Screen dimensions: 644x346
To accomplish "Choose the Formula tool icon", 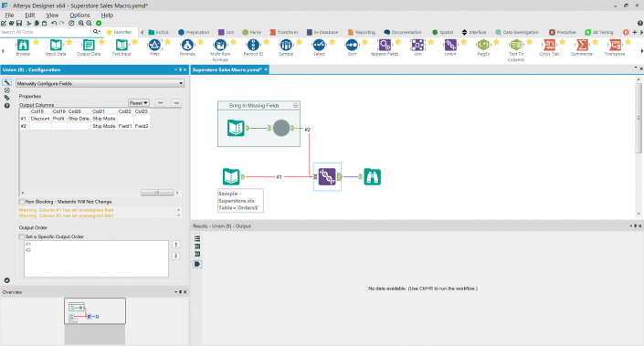I will [187, 45].
